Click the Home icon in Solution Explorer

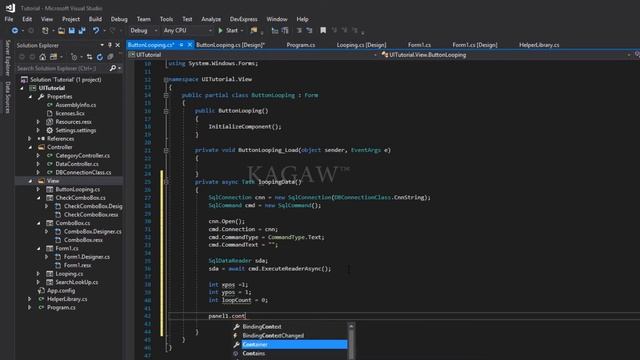pos(42,57)
